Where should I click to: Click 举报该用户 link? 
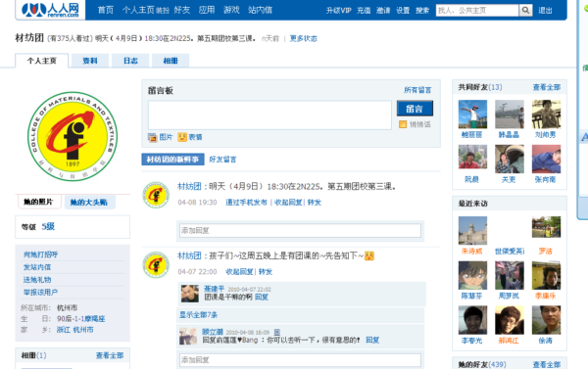click(40, 292)
